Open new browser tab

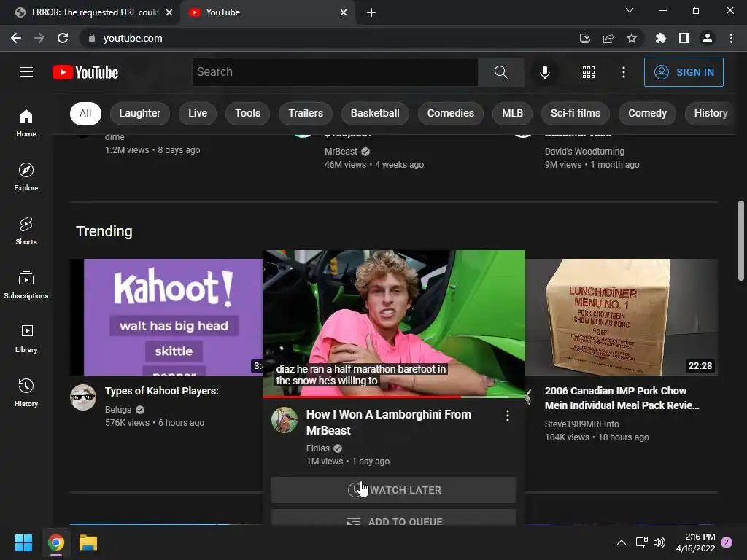click(371, 12)
